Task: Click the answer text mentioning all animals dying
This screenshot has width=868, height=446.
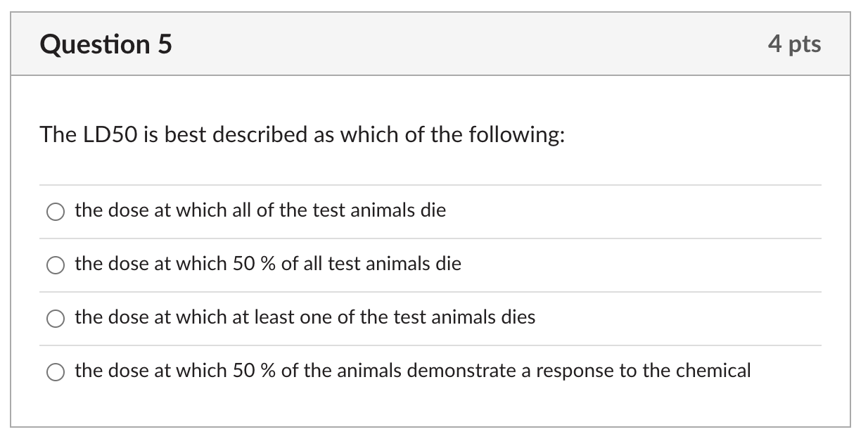Action: pos(260,210)
